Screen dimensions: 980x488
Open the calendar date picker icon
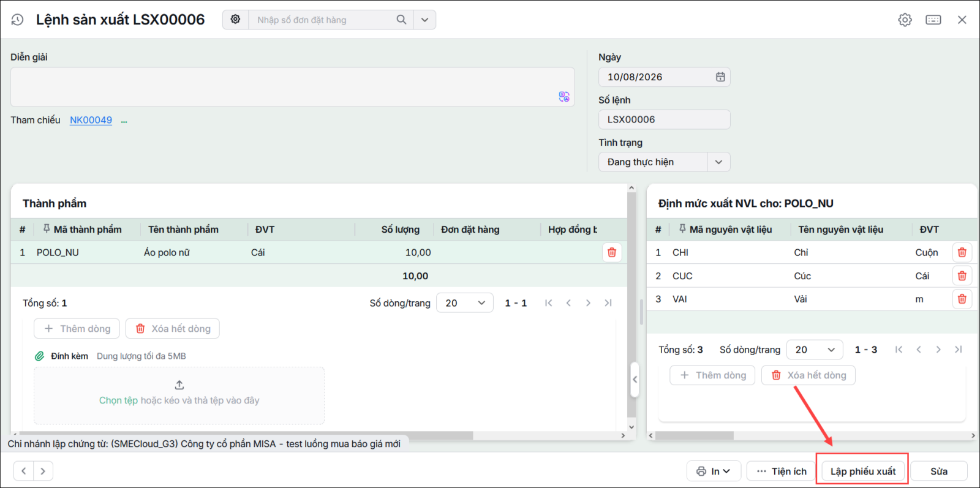720,77
